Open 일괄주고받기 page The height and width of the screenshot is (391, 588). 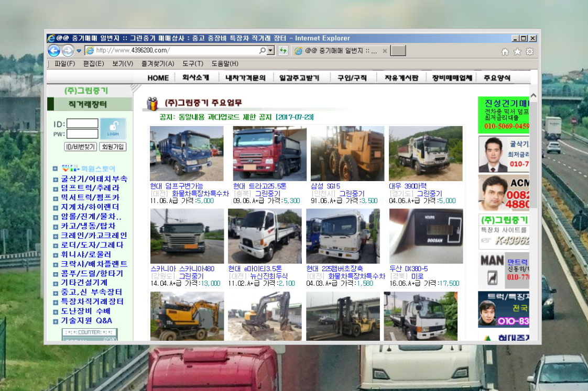coord(299,77)
